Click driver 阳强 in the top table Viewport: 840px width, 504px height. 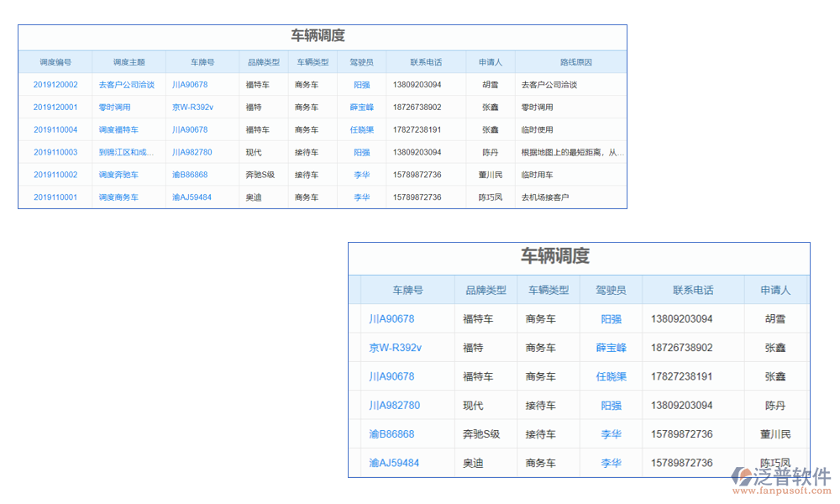pyautogui.click(x=362, y=84)
